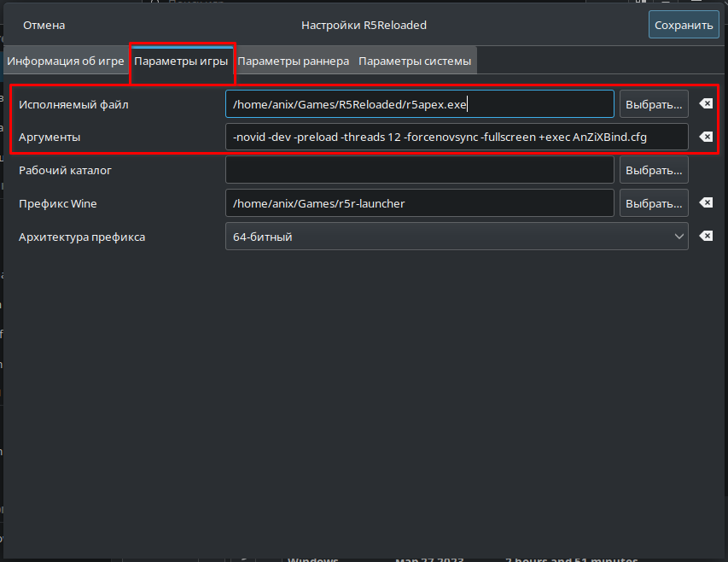
Task: Click Выбрать… beside the Префикс Wine path
Action: click(654, 203)
